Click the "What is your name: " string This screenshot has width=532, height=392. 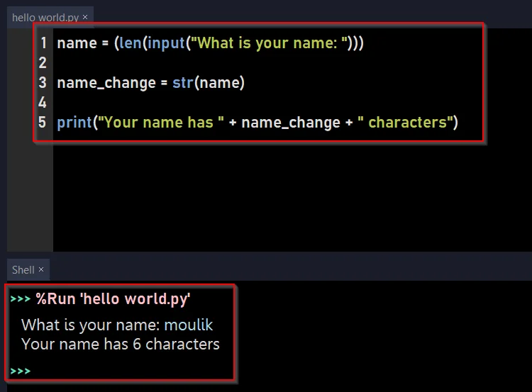pyautogui.click(x=270, y=43)
